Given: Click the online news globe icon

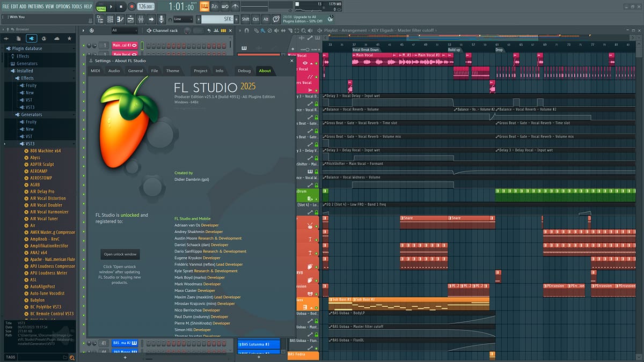Looking at the screenshot, I should [330, 19].
